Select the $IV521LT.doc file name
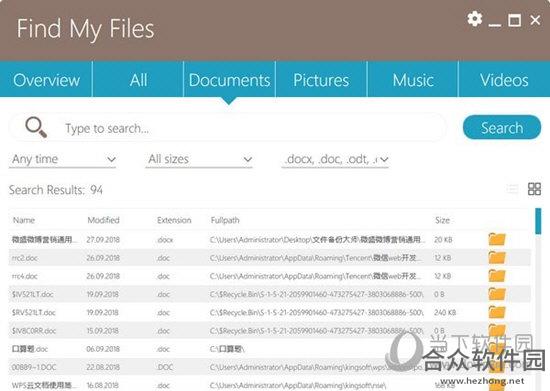Image resolution: width=550 pixels, height=391 pixels. (32, 294)
